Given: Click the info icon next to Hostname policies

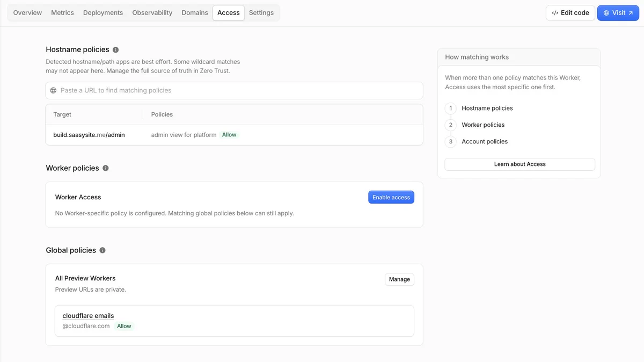Looking at the screenshot, I should 115,49.
